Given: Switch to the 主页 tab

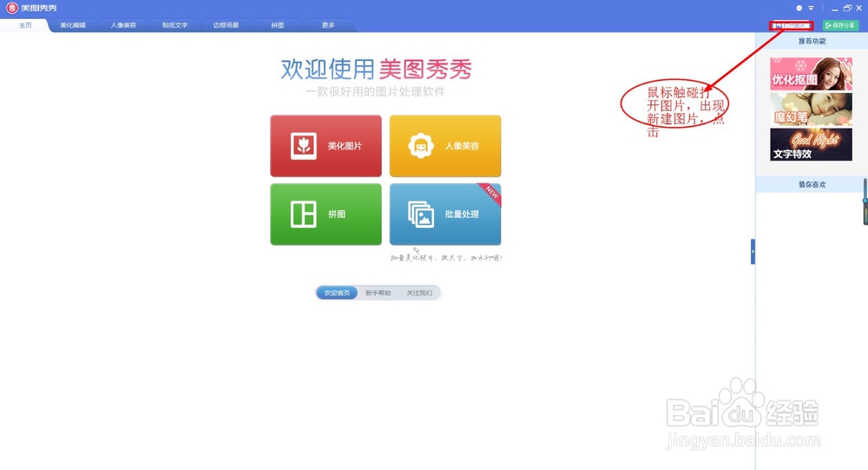Looking at the screenshot, I should coord(25,25).
